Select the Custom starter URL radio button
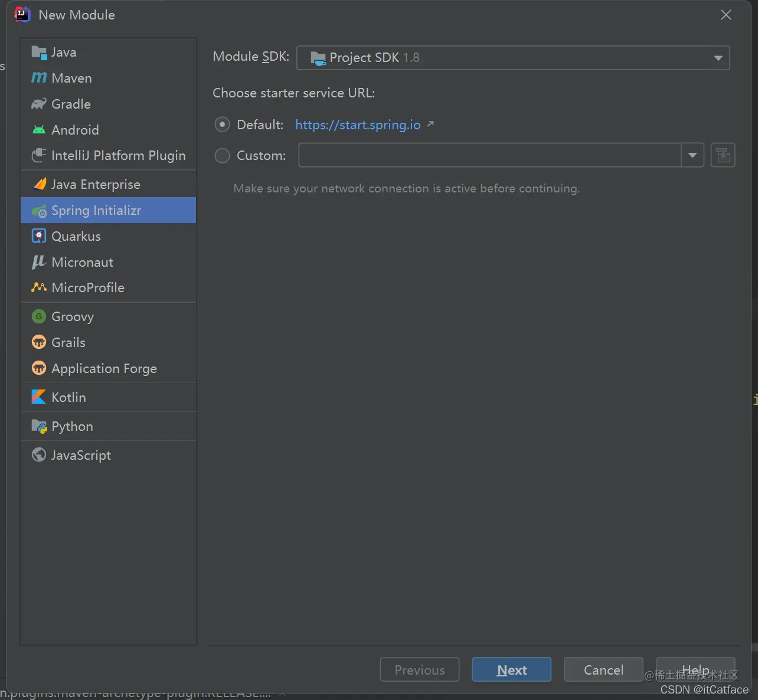Screen dimensions: 758x700 [222, 155]
